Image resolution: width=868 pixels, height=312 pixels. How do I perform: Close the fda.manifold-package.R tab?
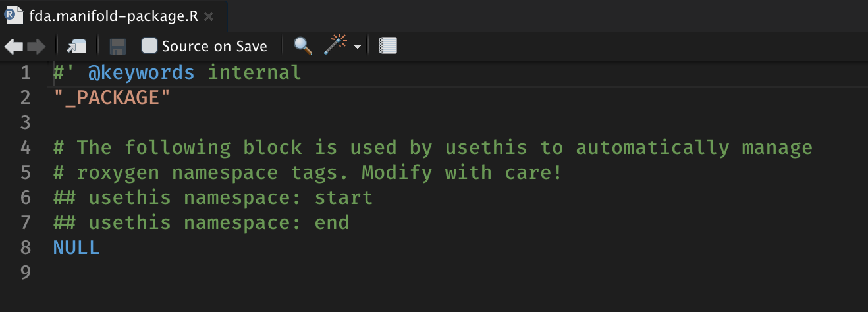(209, 16)
